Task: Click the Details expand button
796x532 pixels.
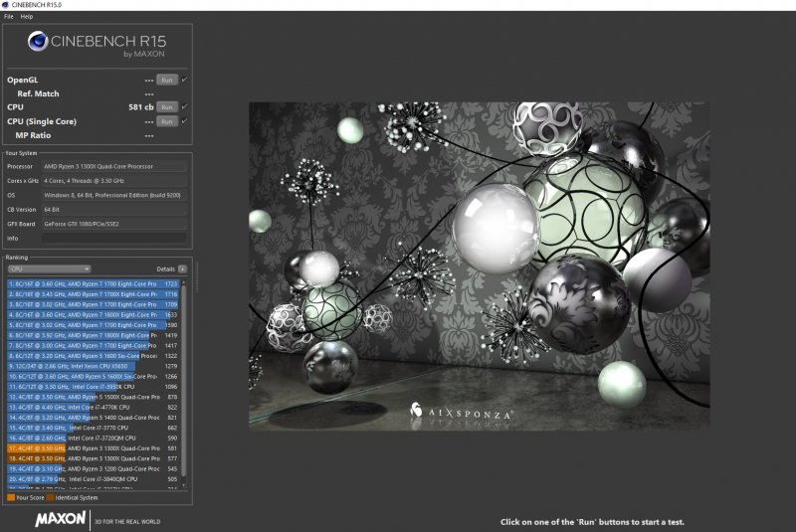Action: (x=182, y=268)
